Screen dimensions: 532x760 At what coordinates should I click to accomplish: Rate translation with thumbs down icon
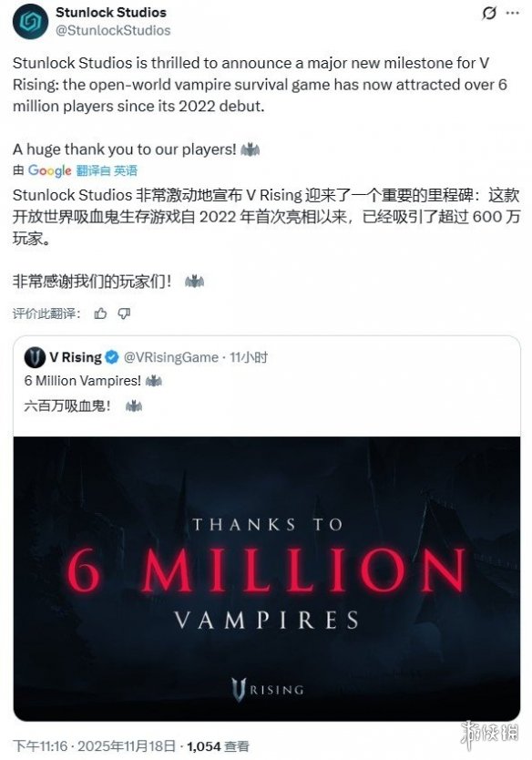coord(125,313)
